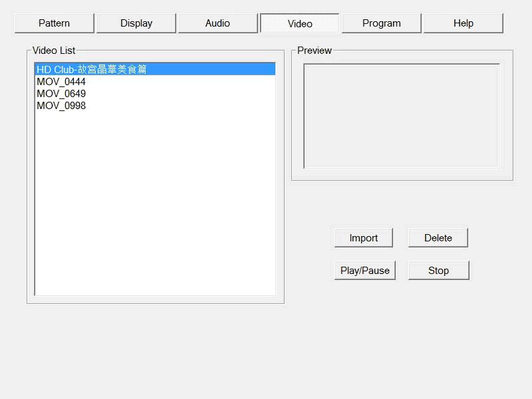
Task: Pick MOV_0998 in the video list
Action: click(x=61, y=106)
